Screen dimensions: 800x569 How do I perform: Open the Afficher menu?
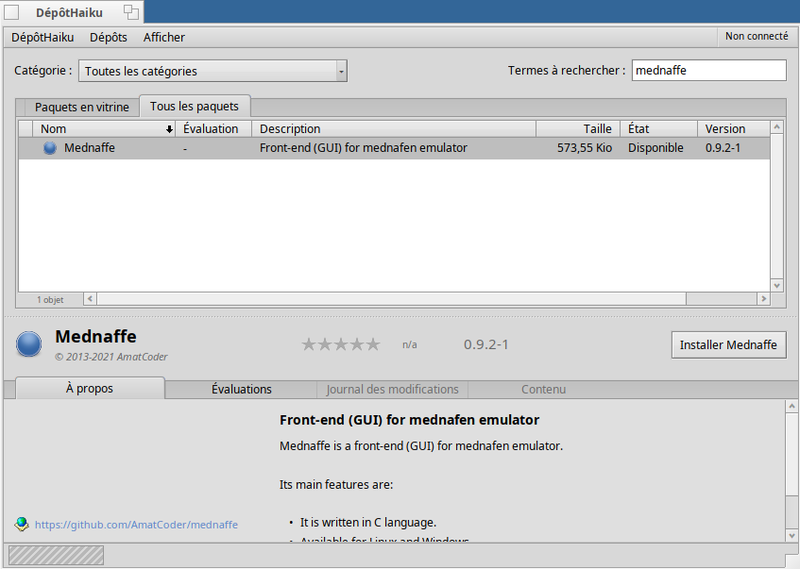[164, 37]
